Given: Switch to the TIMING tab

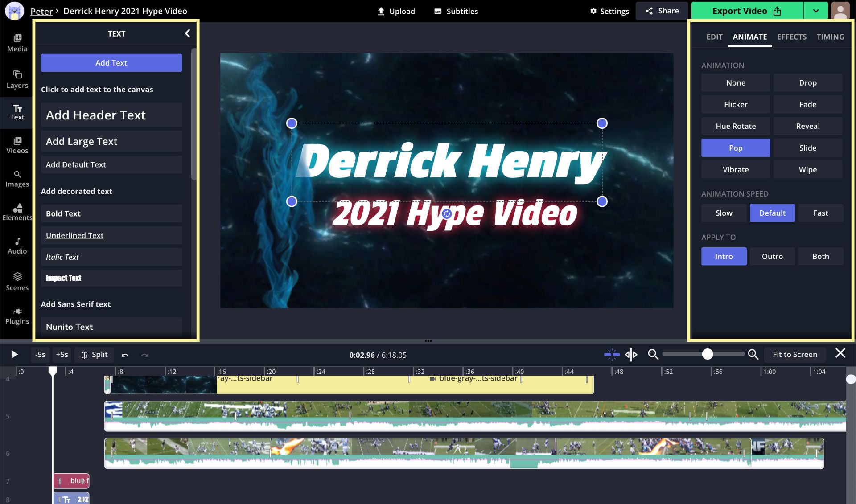Looking at the screenshot, I should [830, 37].
